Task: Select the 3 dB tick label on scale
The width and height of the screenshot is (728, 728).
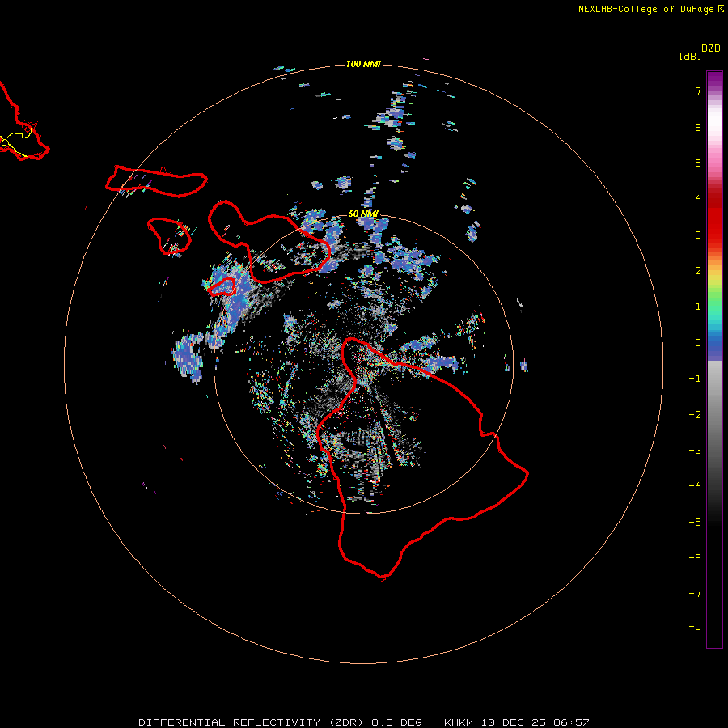Action: 698,235
